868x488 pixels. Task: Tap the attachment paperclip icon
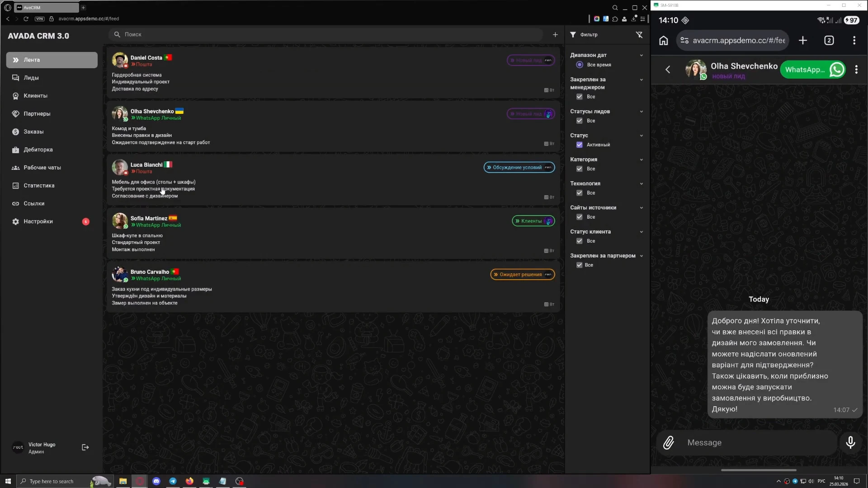click(x=669, y=443)
